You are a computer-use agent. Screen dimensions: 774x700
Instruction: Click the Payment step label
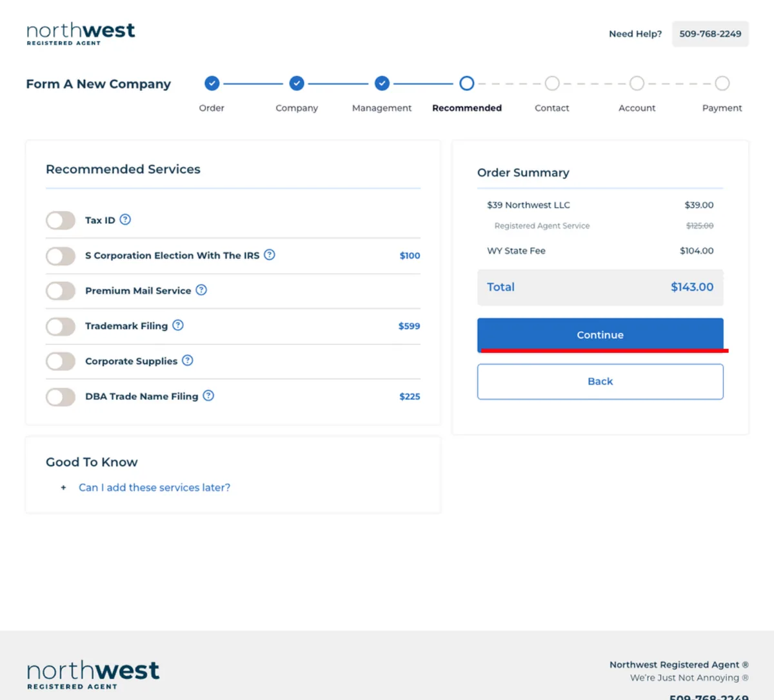tap(722, 108)
